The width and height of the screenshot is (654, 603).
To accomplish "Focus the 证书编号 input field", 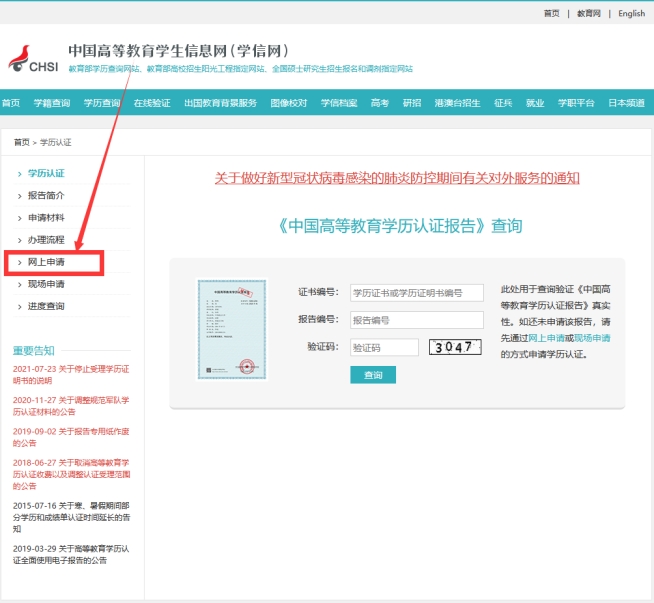I will (417, 293).
